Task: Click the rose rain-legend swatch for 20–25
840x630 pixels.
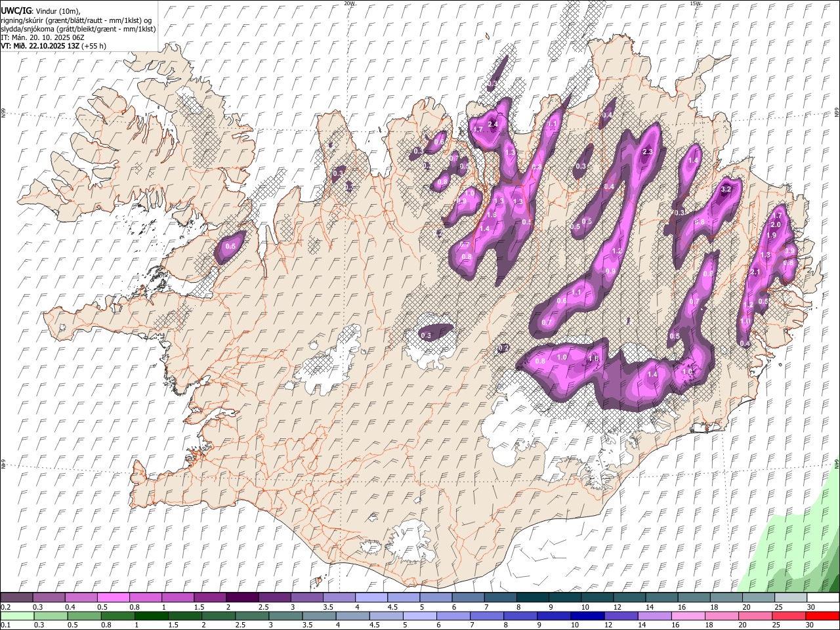Action: (x=755, y=616)
